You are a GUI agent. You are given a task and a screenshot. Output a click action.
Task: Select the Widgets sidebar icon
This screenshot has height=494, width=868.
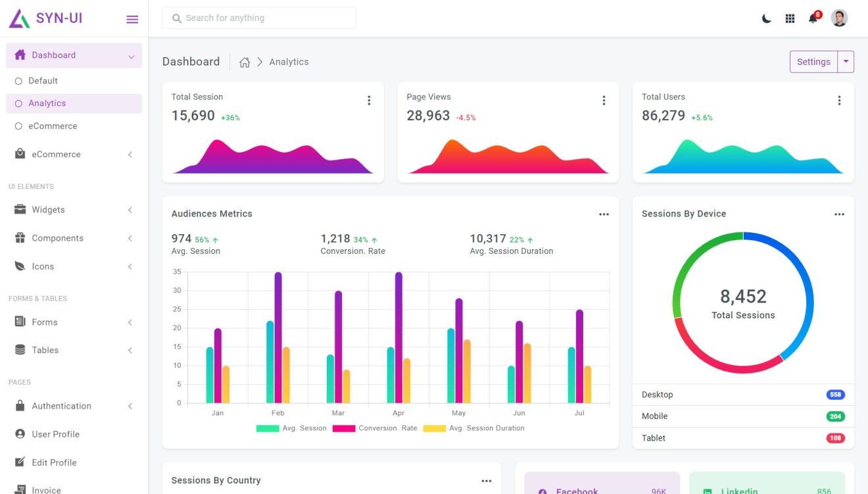[x=18, y=209]
